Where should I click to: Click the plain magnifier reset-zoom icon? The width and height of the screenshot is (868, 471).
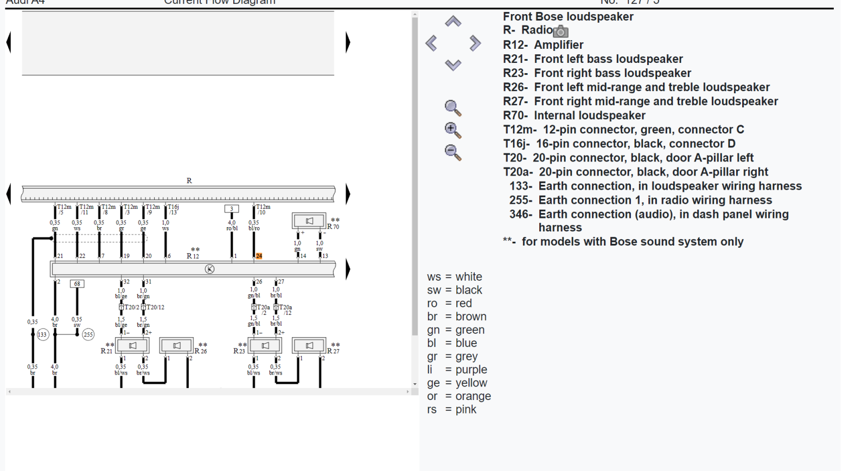pos(452,108)
